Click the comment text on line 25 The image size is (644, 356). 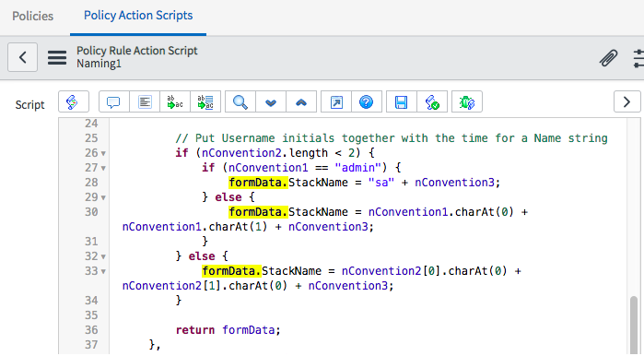392,138
